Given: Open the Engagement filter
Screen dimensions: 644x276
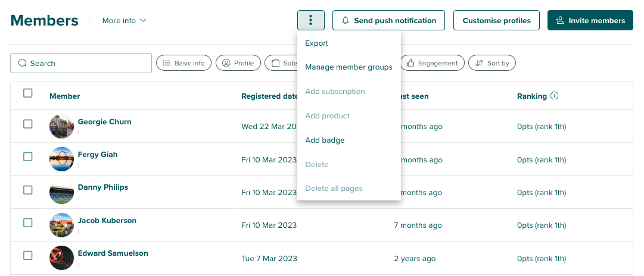Looking at the screenshot, I should pos(432,63).
